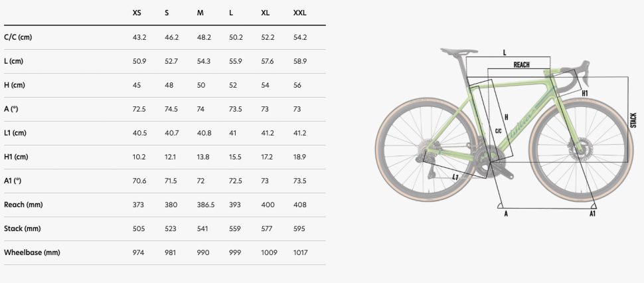The width and height of the screenshot is (644, 283).
Task: Choose the M size column header
Action: [201, 13]
